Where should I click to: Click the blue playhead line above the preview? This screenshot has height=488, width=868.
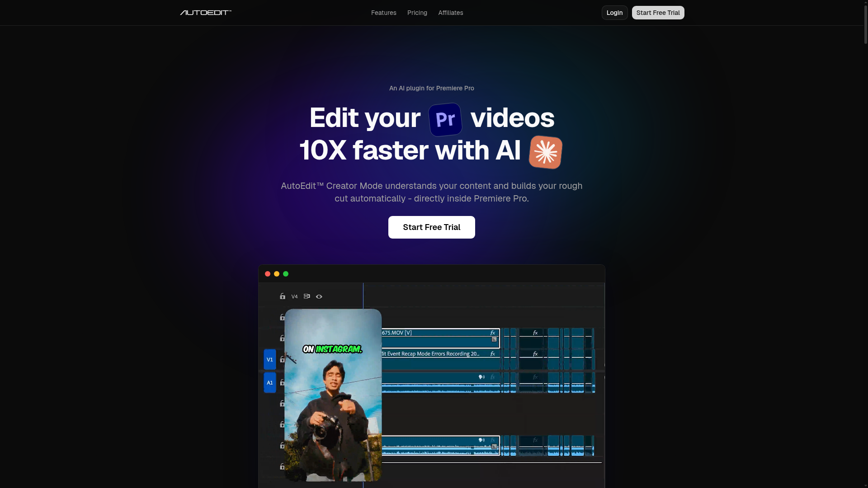[363, 296]
